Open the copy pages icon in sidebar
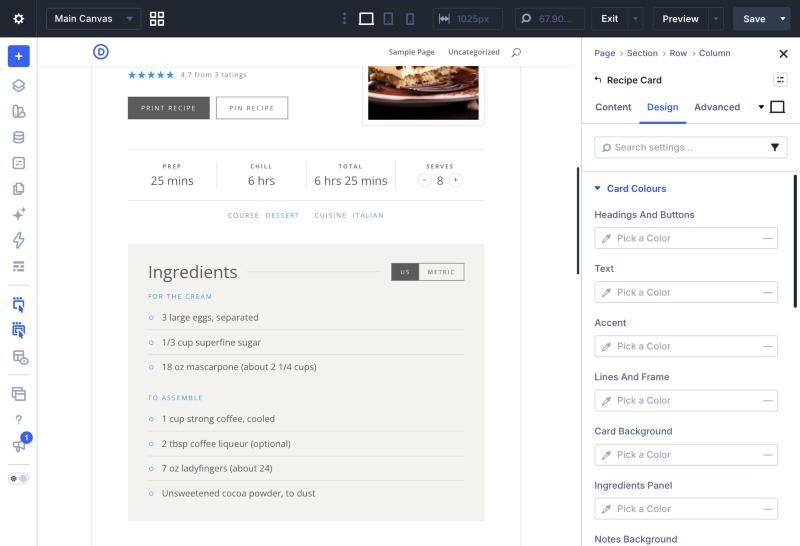800x546 pixels. point(18,189)
